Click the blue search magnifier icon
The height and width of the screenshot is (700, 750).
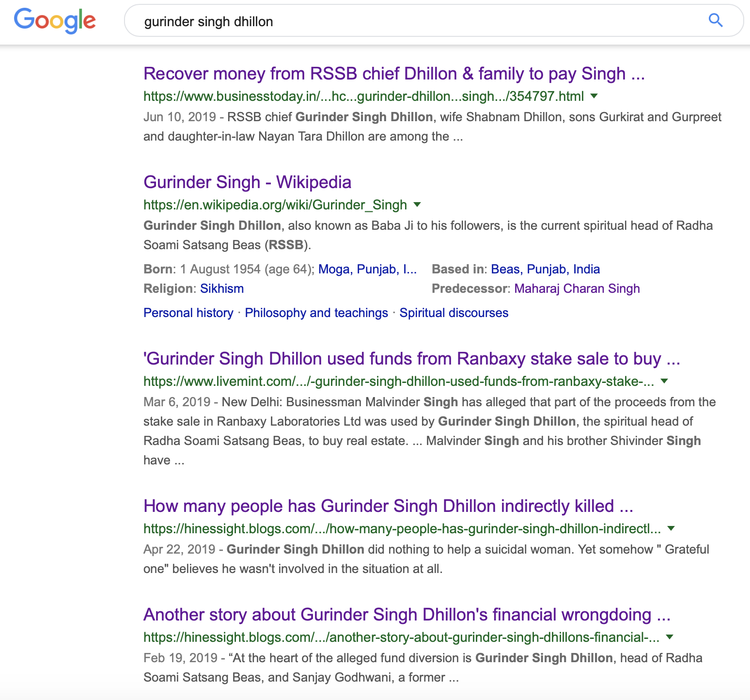click(715, 20)
